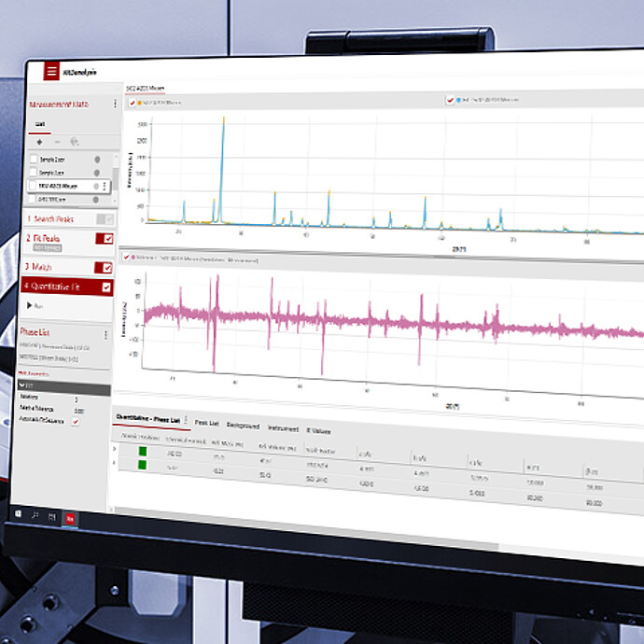This screenshot has width=644, height=644.
Task: Click the remove measurement minus icon
Action: click(x=56, y=142)
